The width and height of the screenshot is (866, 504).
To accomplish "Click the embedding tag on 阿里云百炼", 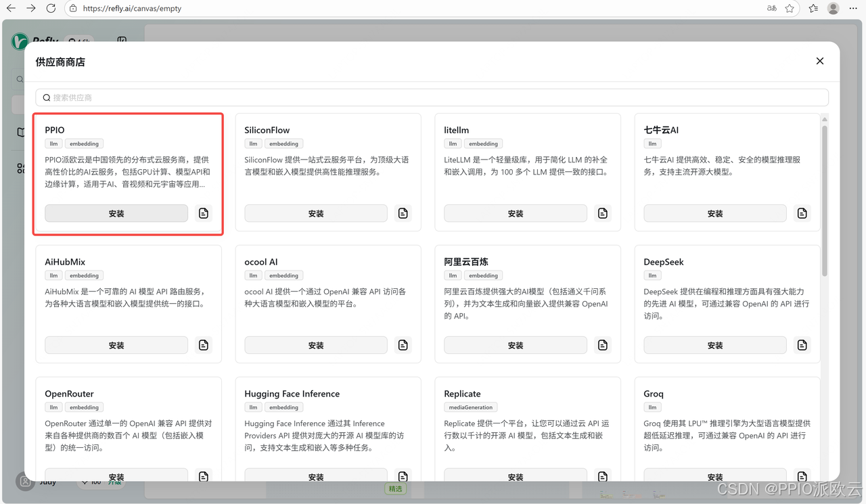I will [x=483, y=275].
